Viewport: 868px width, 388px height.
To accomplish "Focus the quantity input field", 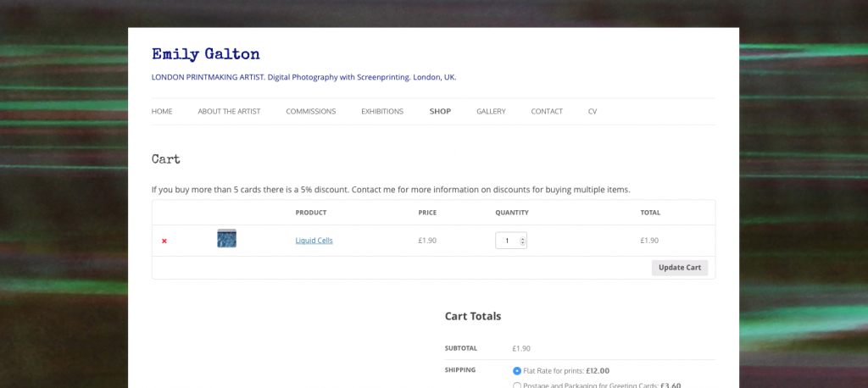I will point(510,241).
